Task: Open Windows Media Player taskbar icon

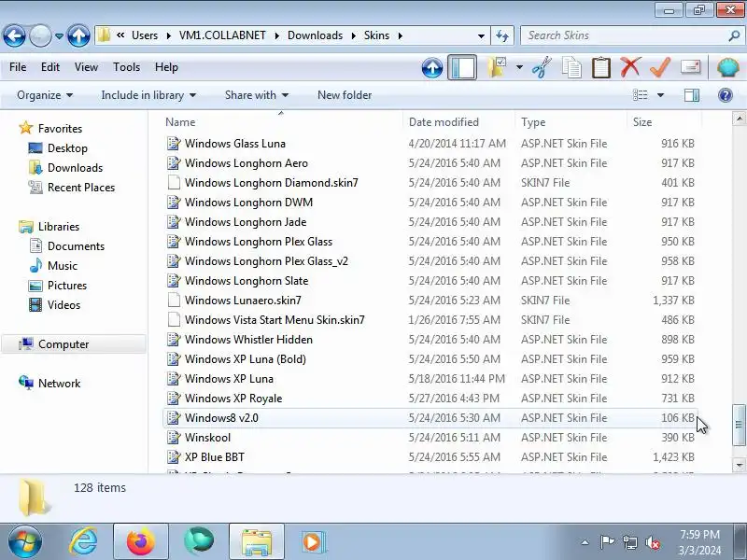Action: [312, 542]
